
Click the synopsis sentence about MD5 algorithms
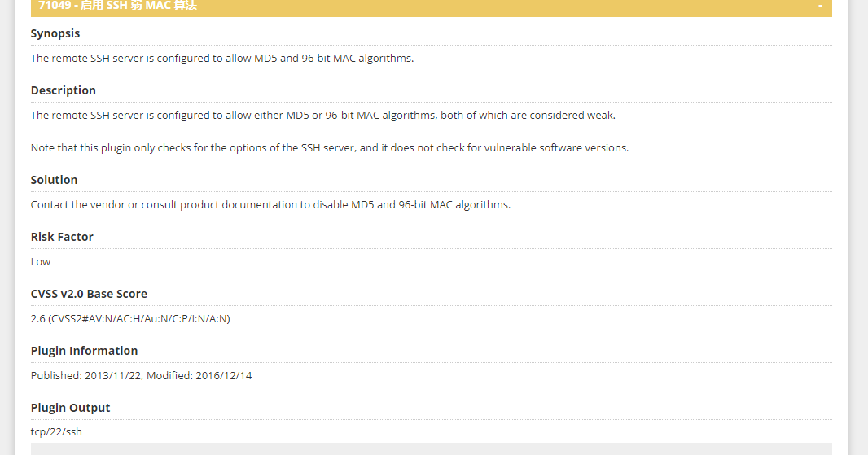point(222,59)
